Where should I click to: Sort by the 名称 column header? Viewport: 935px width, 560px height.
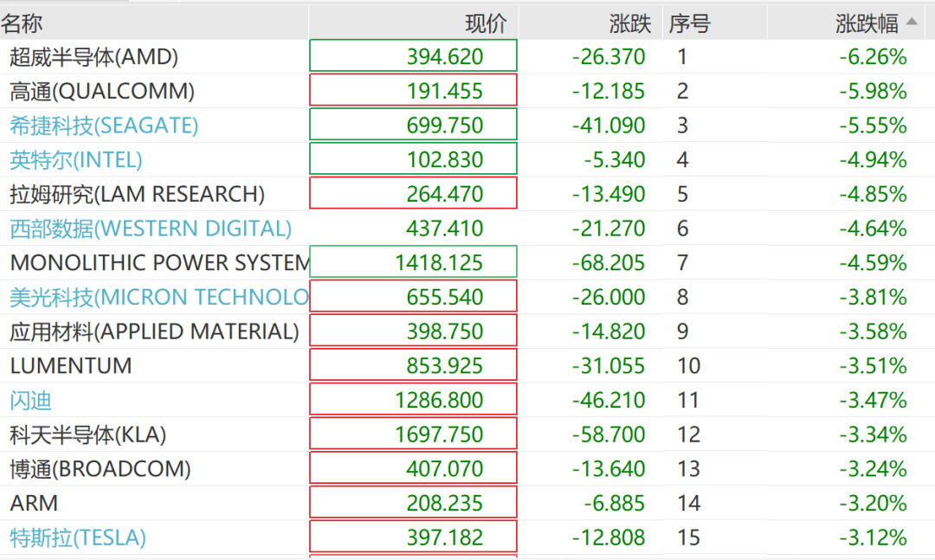click(x=22, y=23)
